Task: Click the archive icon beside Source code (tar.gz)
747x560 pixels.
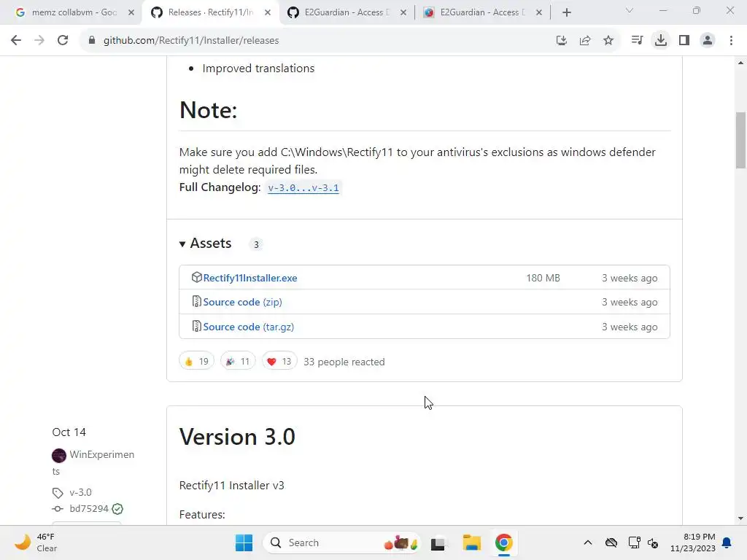Action: coord(196,326)
